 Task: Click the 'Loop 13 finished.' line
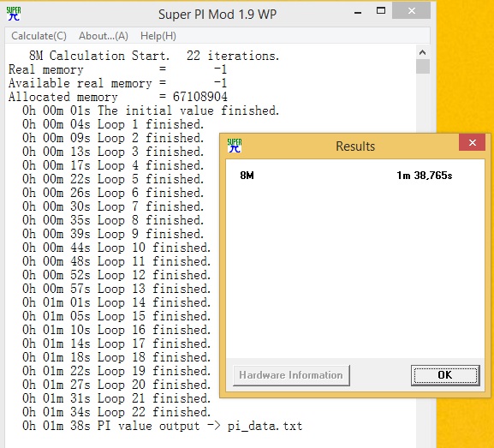point(116,289)
